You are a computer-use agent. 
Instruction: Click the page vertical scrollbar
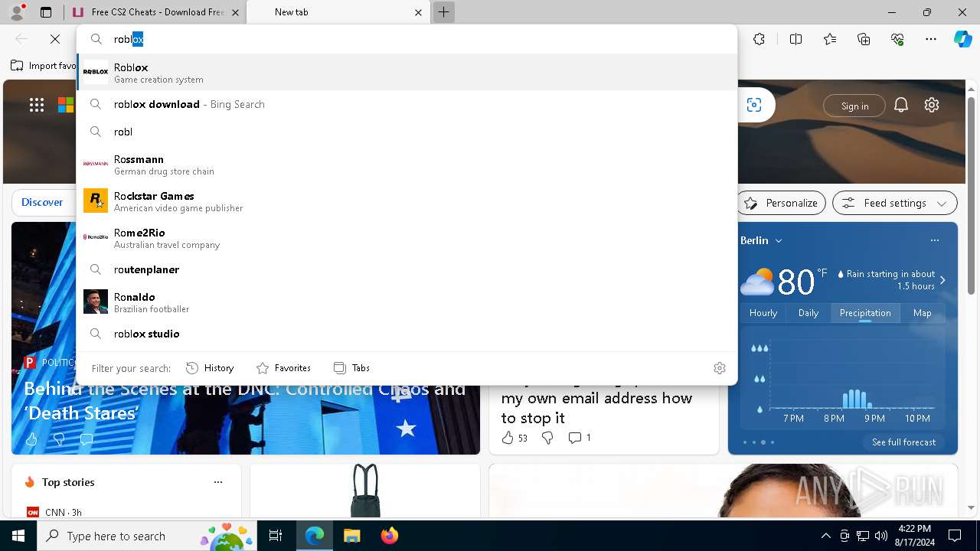(971, 197)
